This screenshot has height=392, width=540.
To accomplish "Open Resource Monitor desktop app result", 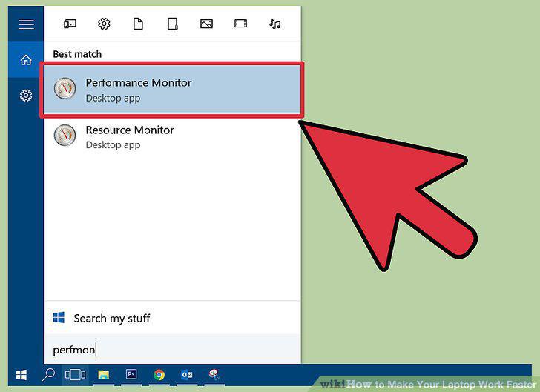I will point(172,137).
